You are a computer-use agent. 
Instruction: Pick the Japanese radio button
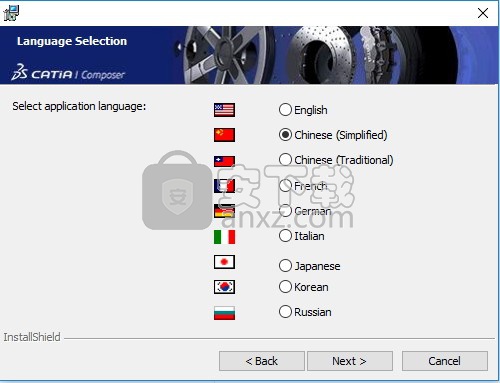point(285,266)
